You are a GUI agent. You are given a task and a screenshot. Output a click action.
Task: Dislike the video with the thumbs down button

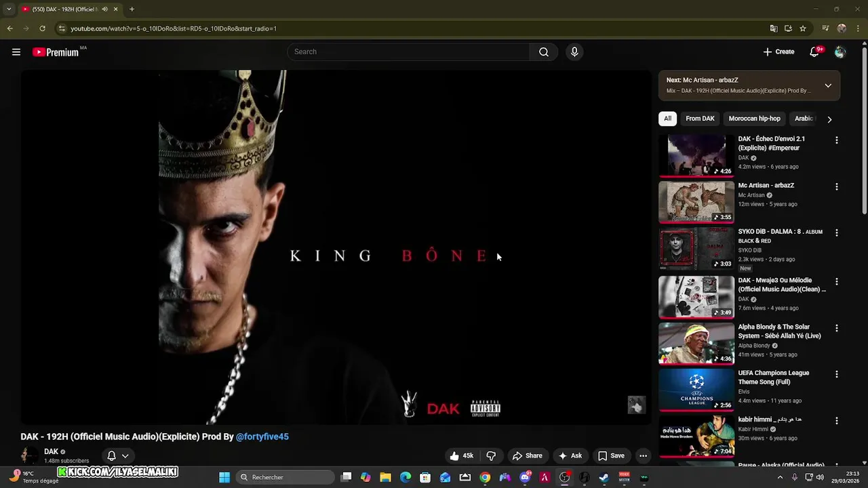[491, 455]
